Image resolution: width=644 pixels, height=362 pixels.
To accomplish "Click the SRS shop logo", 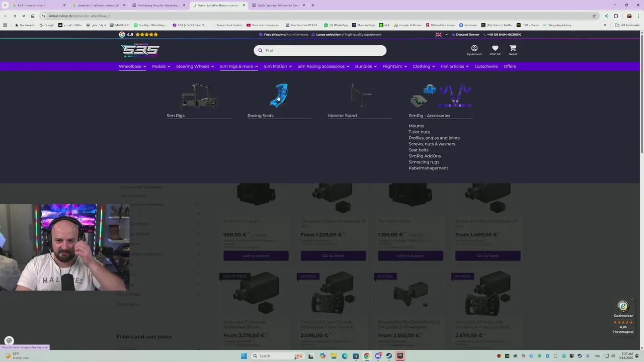I will coord(140,50).
